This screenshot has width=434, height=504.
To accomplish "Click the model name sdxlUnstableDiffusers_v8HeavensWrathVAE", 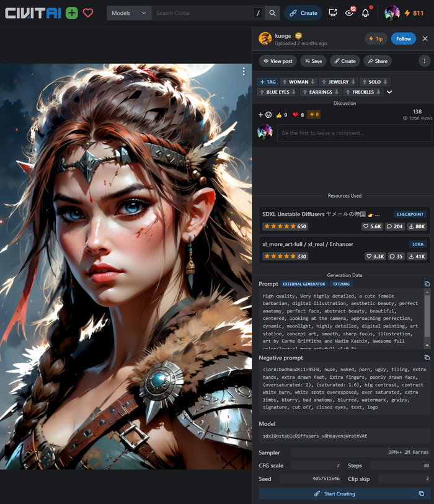I will (x=315, y=436).
